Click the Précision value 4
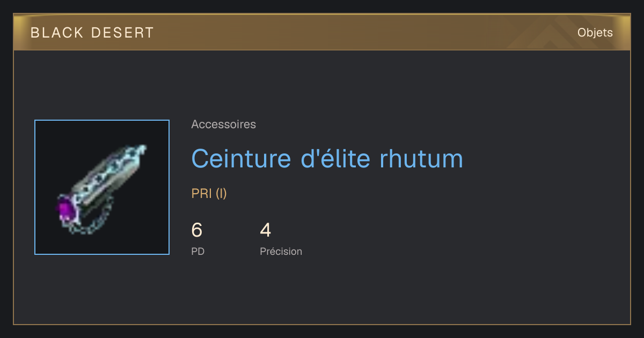The height and width of the screenshot is (338, 644). point(266,230)
